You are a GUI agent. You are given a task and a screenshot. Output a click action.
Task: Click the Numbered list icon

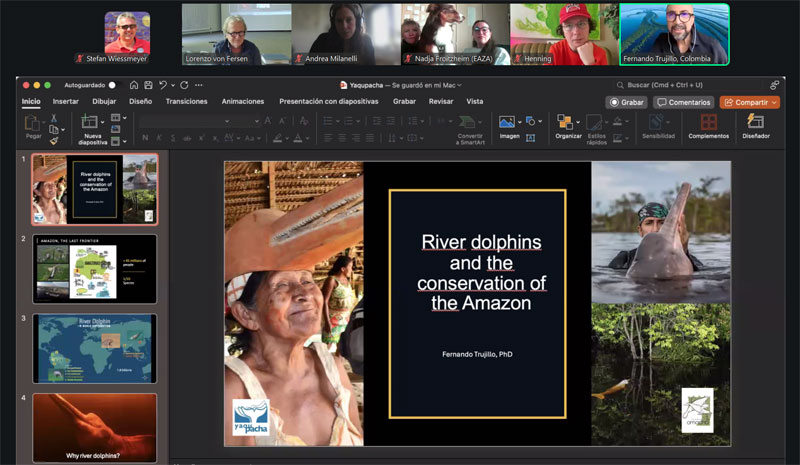tap(348, 121)
